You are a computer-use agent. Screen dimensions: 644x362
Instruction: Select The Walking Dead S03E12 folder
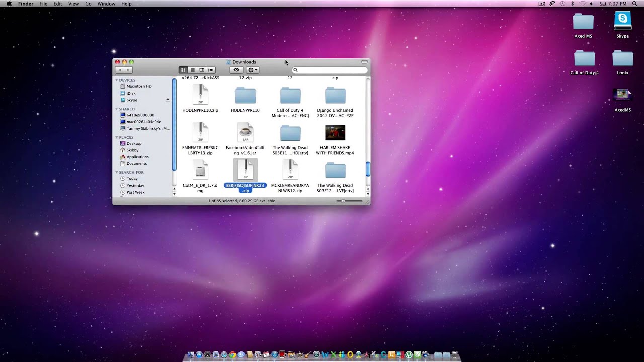(335, 170)
